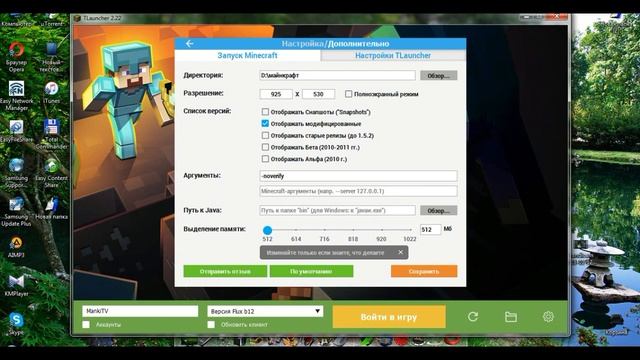
Task: Uncheck Отображать модифицированные
Action: (265, 123)
